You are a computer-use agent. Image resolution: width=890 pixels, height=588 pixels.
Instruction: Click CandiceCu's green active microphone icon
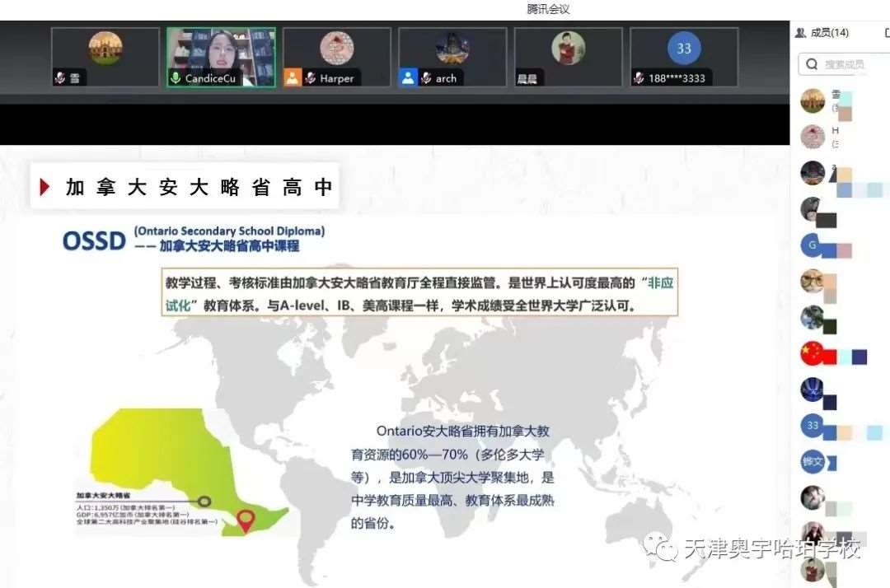tap(175, 78)
